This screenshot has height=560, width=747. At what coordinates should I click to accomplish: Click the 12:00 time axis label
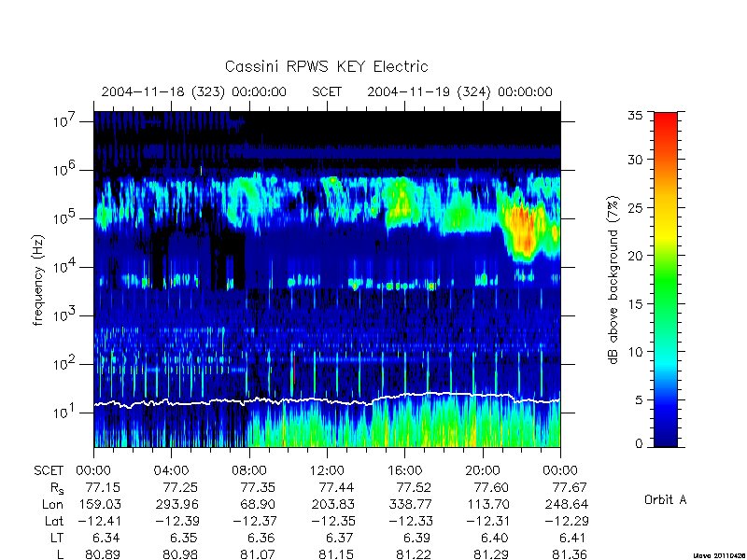coord(327,470)
